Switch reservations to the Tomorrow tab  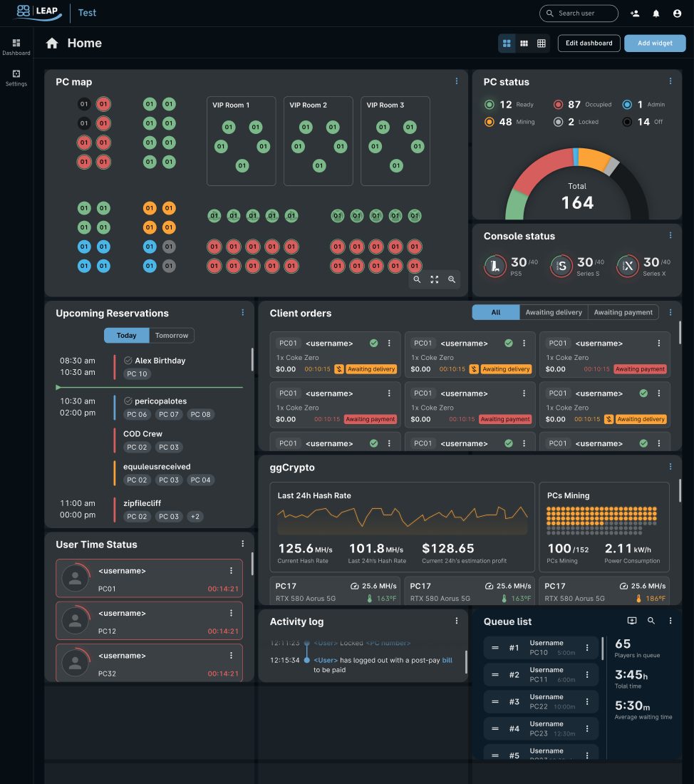172,336
